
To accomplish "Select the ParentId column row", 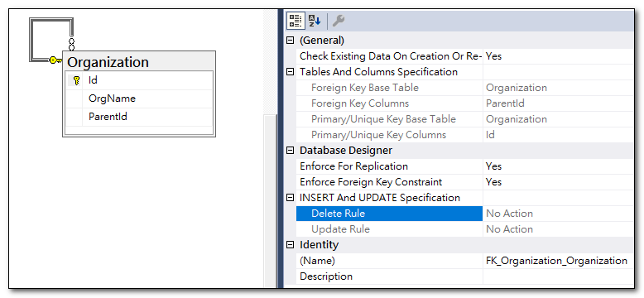I will (x=140, y=117).
